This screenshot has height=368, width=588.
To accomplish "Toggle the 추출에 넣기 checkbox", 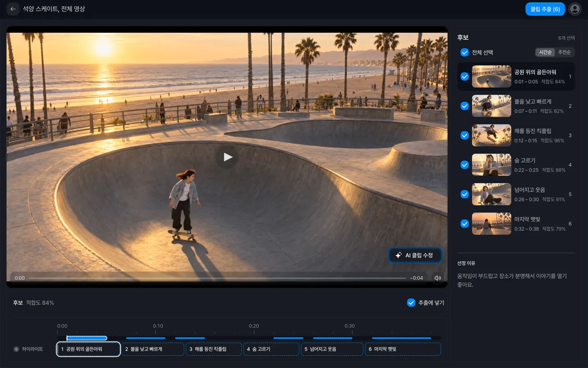I will 411,303.
